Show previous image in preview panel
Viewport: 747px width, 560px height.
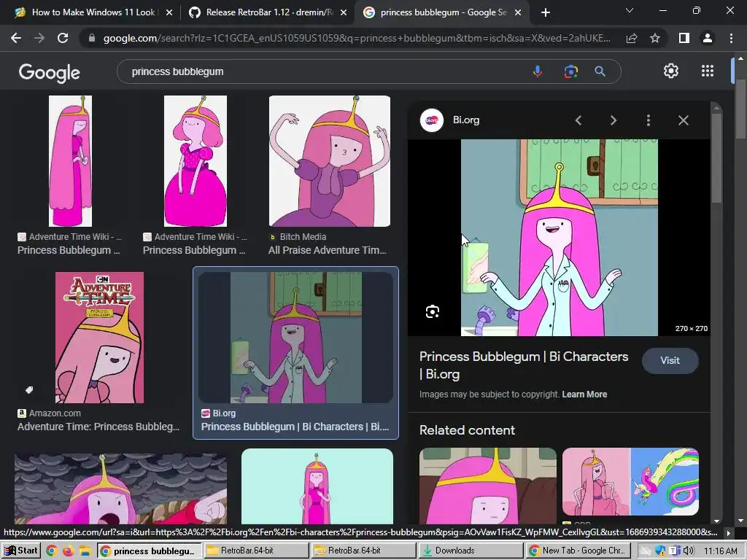[x=578, y=120]
